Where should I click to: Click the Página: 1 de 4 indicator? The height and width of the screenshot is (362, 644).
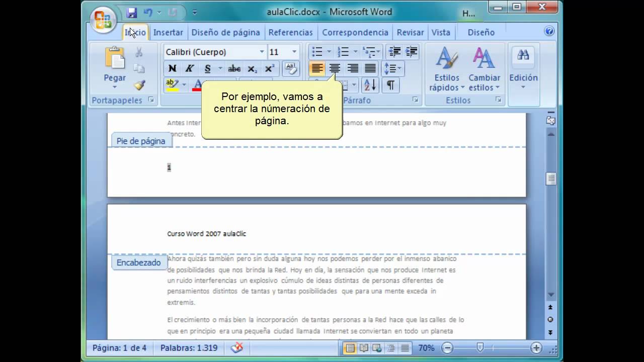[x=120, y=347]
